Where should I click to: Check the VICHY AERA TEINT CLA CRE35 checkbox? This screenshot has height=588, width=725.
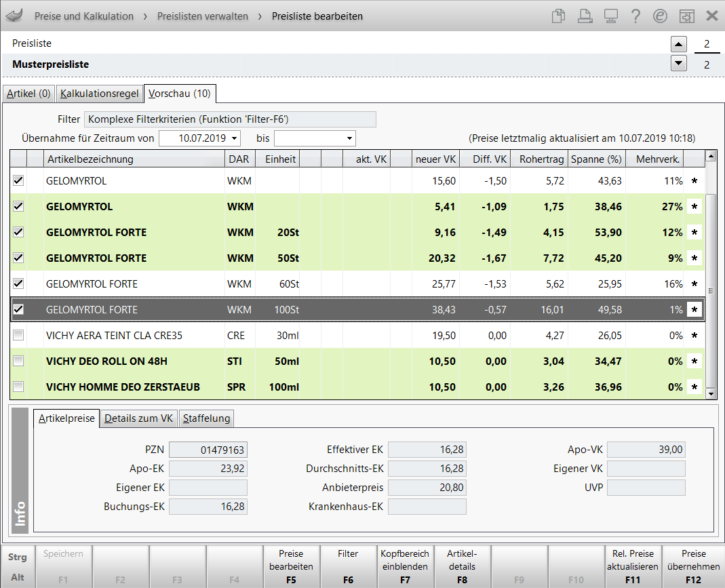[18, 336]
